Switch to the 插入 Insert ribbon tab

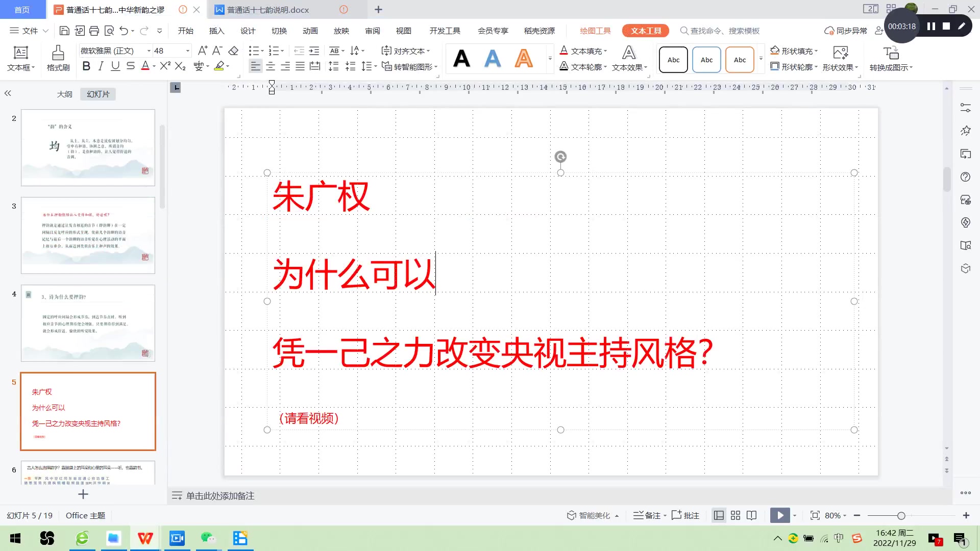(216, 31)
